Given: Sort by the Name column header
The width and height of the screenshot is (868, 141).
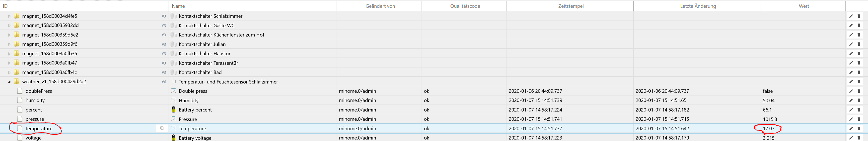Looking at the screenshot, I should point(178,6).
